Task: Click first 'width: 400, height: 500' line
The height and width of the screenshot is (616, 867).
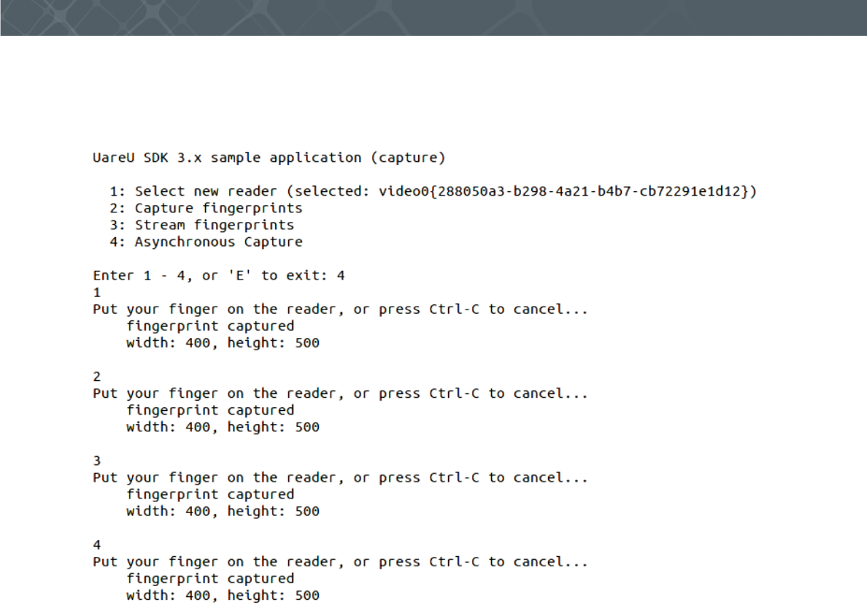Action: [223, 343]
